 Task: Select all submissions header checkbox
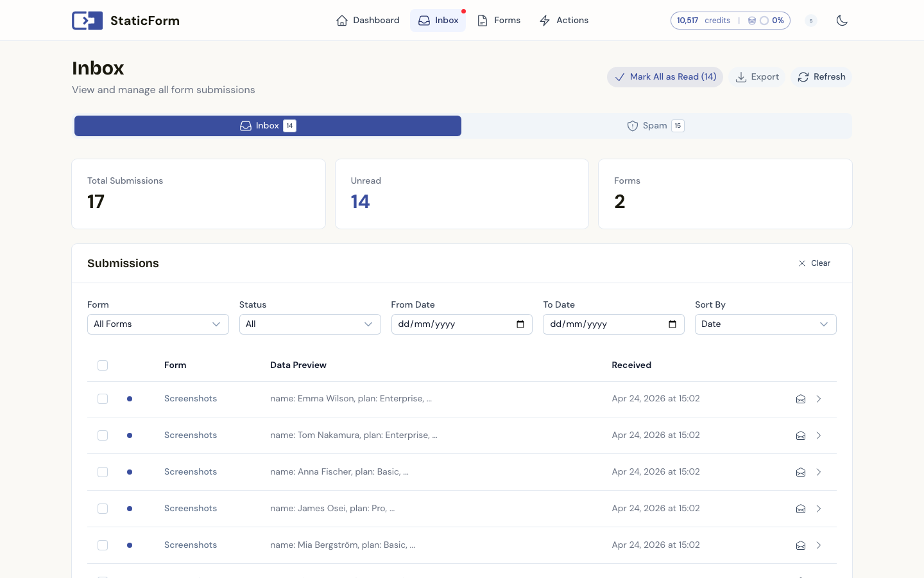click(103, 365)
